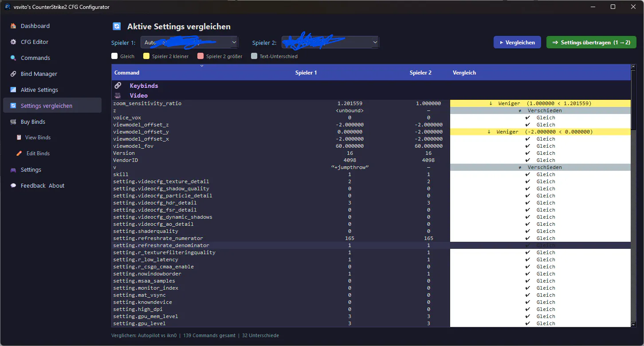Screen dimensions: 644x346
Task: Click the Feedback About speech bubble icon
Action: [13, 185]
